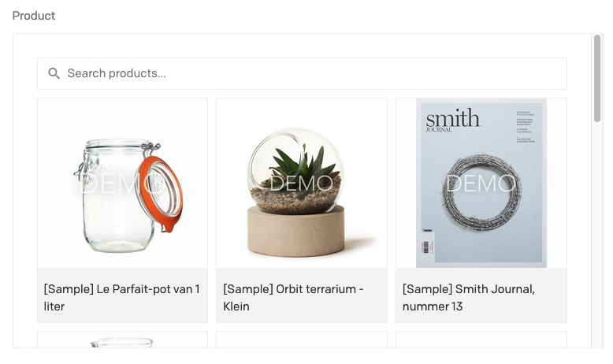Click the orange lid of the jar

161,192
